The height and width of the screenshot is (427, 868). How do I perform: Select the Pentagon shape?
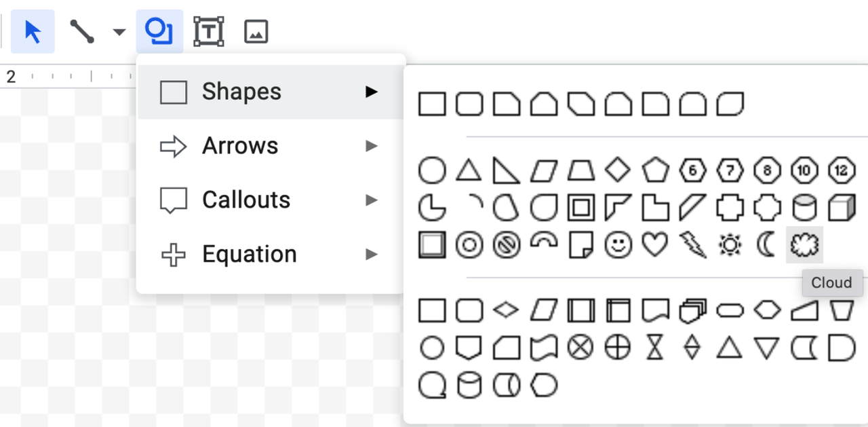point(654,170)
